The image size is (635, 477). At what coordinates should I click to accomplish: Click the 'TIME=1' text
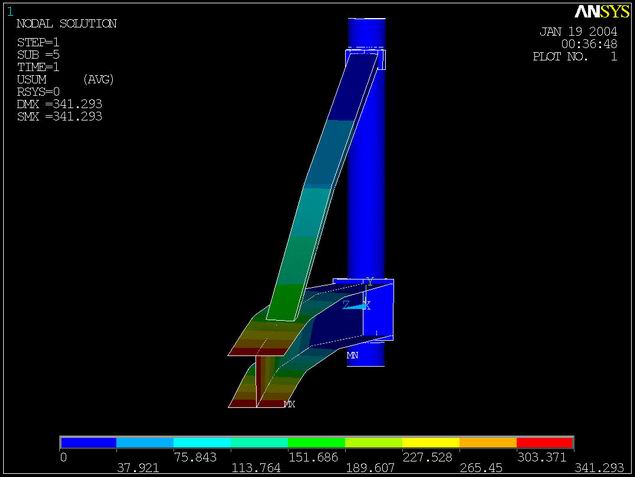pos(38,67)
